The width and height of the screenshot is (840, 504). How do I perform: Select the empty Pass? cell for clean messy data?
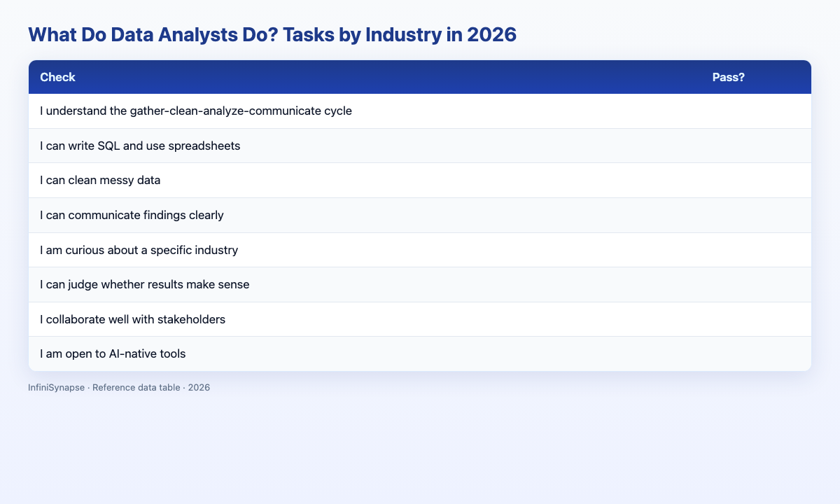pyautogui.click(x=756, y=181)
